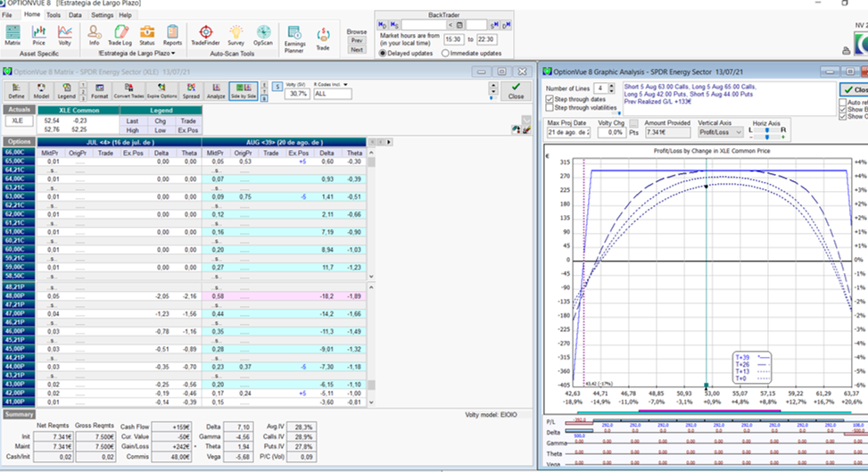
Task: Switch to the Home ribbon tab
Action: [31, 14]
